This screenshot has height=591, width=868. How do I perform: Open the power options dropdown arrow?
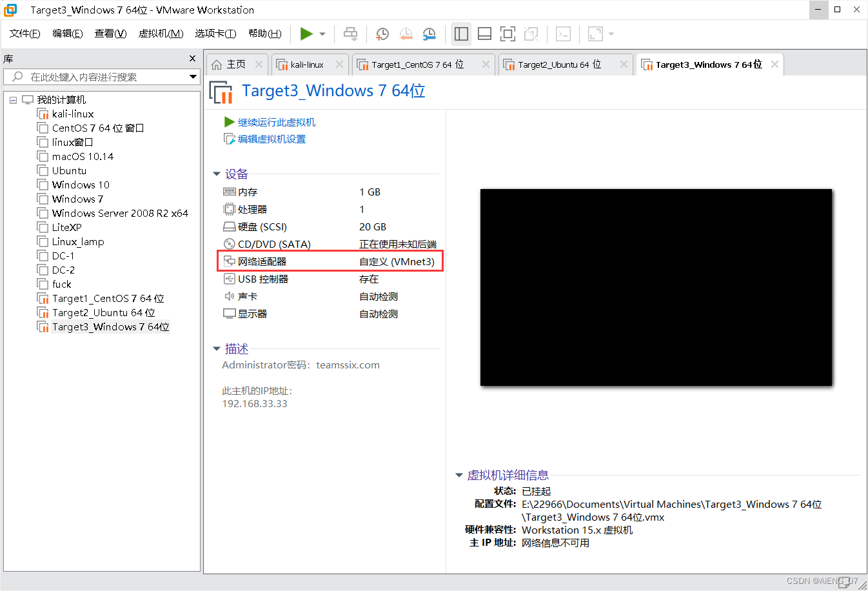tap(322, 34)
